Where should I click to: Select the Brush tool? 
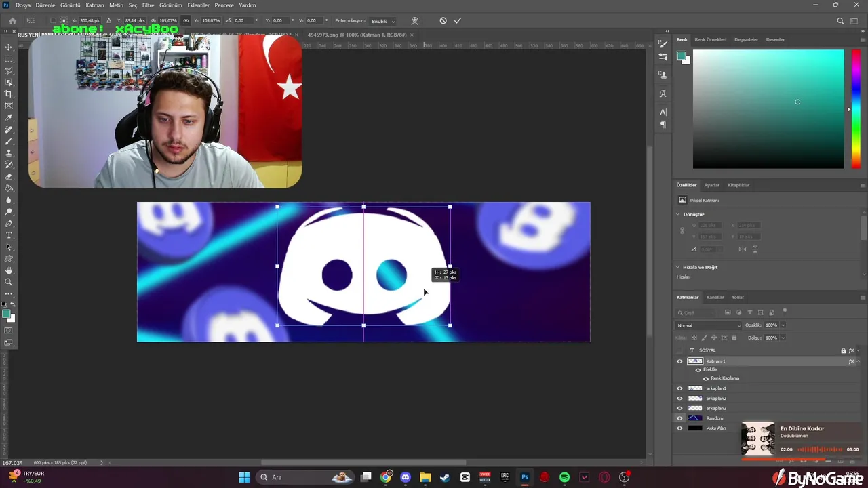coord(9,141)
